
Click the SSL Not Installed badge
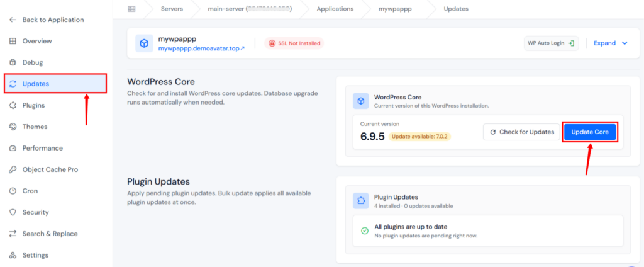(294, 43)
